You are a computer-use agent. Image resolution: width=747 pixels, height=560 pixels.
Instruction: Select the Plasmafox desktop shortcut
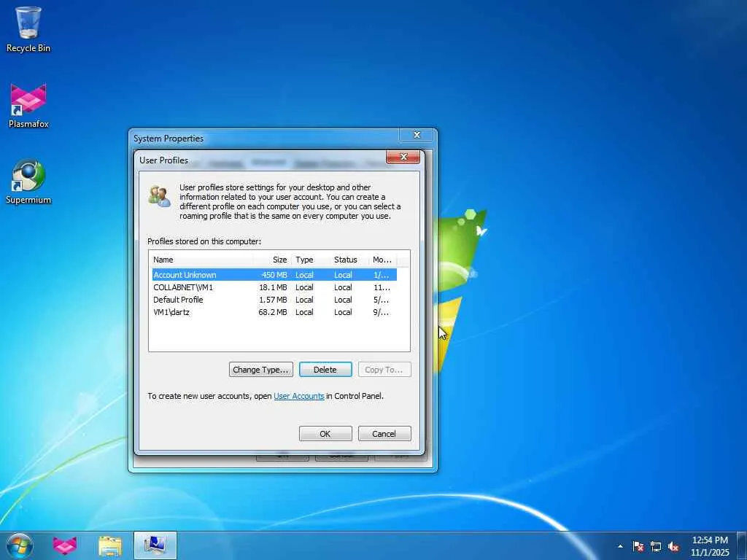[28, 106]
